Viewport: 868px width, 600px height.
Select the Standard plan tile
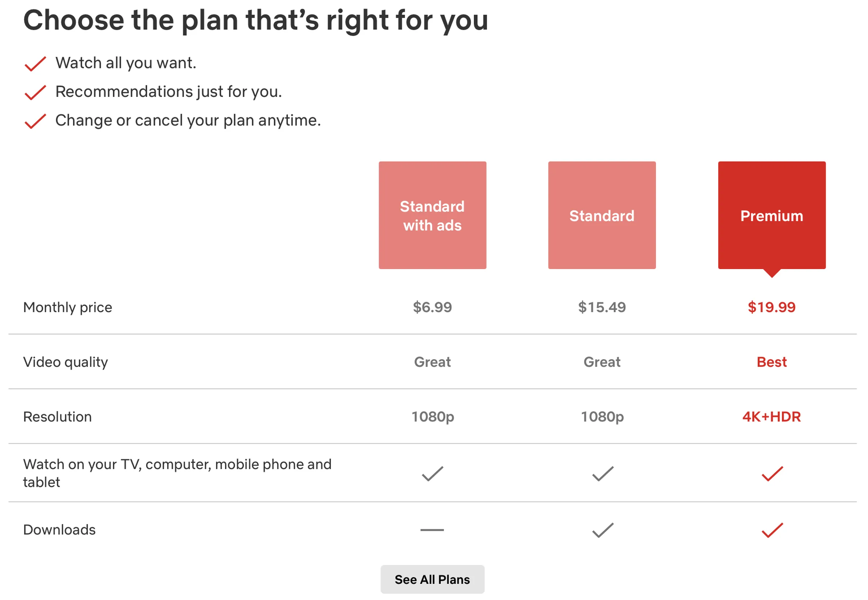[602, 215]
